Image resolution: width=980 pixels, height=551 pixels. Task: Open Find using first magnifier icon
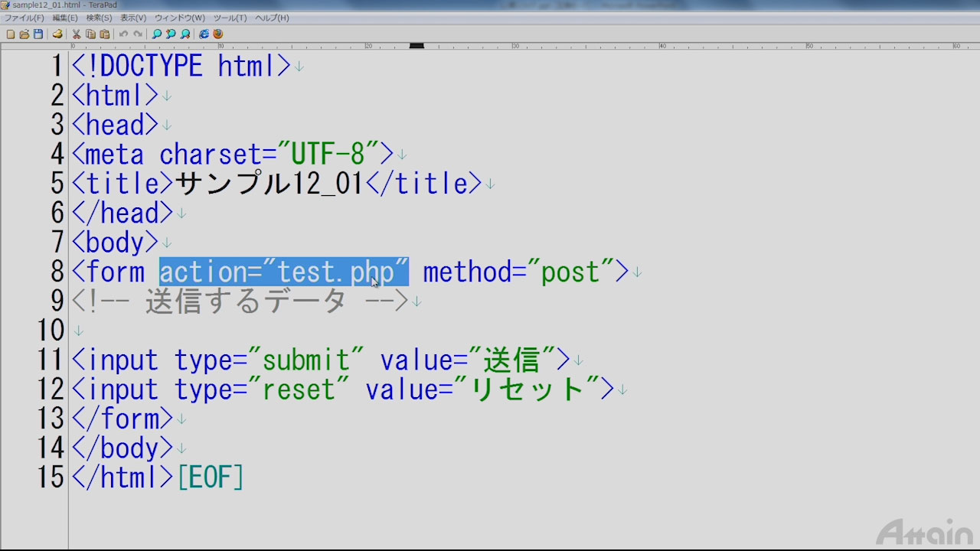(157, 34)
